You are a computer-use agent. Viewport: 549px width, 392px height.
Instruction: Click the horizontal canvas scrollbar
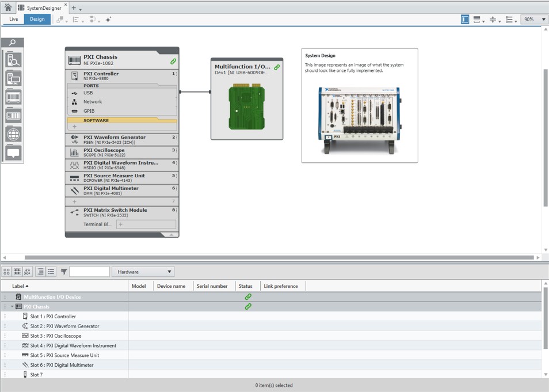pyautogui.click(x=279, y=257)
